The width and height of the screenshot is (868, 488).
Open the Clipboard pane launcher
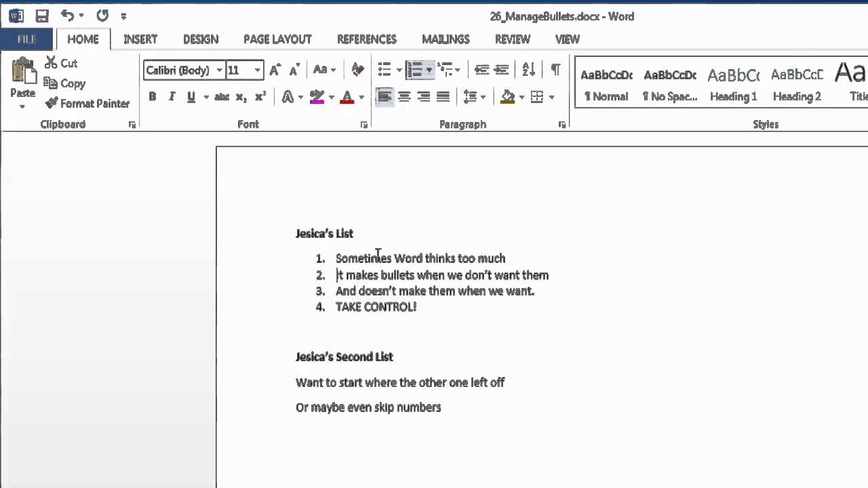(132, 125)
